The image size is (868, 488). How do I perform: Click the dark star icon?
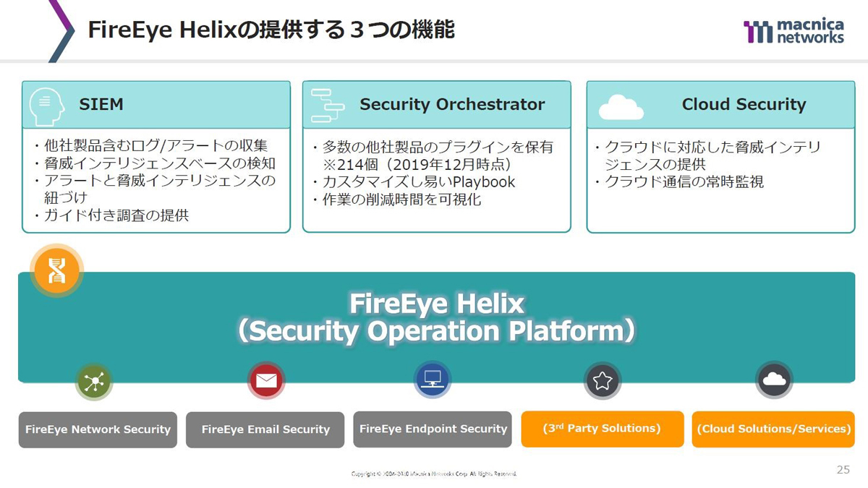603,380
